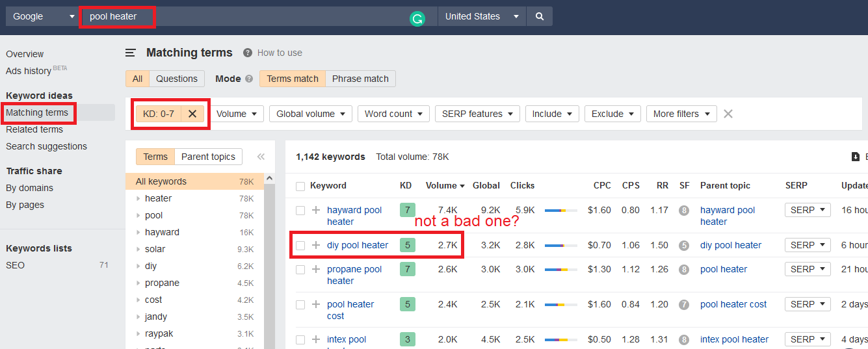Click KD badge 3 for intex pool heater
The width and height of the screenshot is (868, 349).
pos(407,339)
